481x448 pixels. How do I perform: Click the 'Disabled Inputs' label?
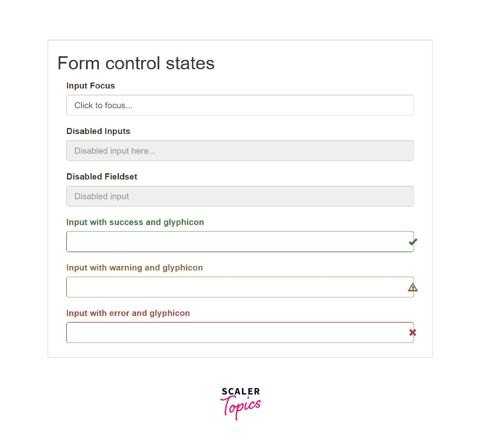point(98,131)
